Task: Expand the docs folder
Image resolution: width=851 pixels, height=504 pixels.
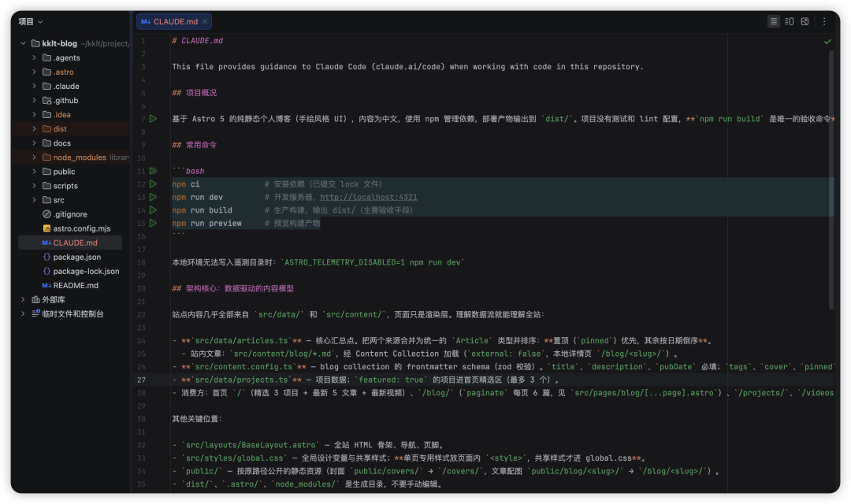Action: pos(34,143)
